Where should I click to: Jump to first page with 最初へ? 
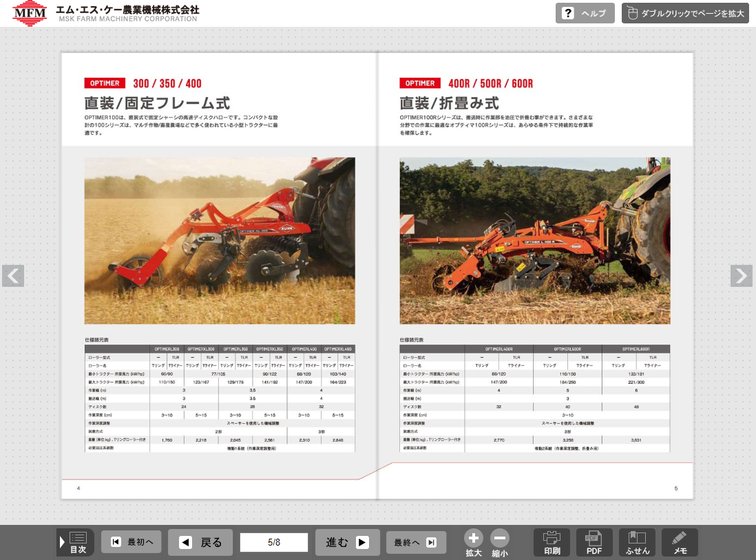[132, 542]
